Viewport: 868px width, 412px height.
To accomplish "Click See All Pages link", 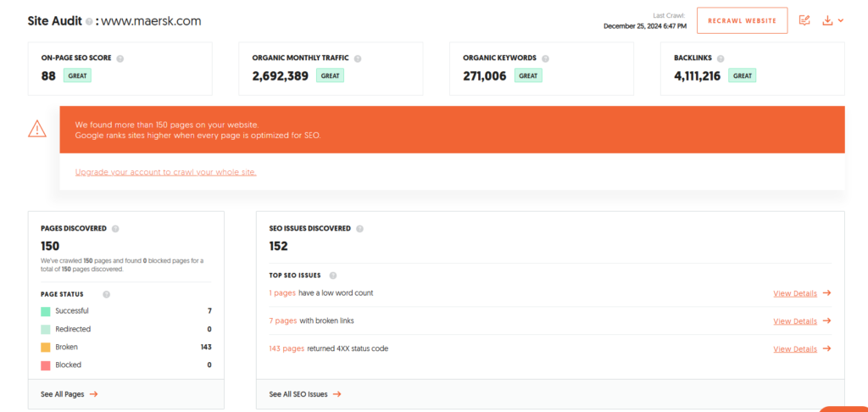I will (69, 394).
